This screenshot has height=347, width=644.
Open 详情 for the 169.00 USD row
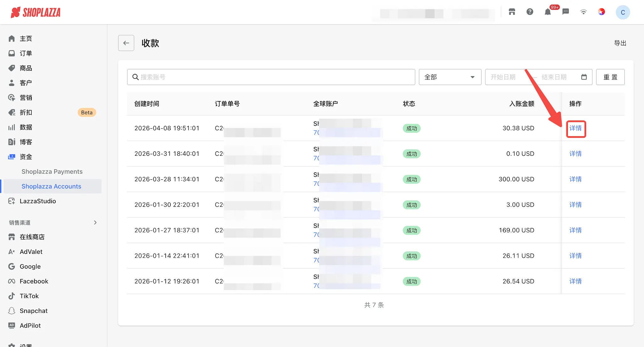[x=575, y=230]
